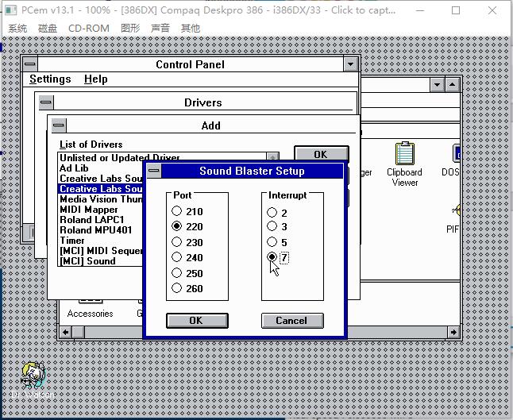Click Program Manager scroll left arrow
Viewport: 513px width, 420px height.
65,333
